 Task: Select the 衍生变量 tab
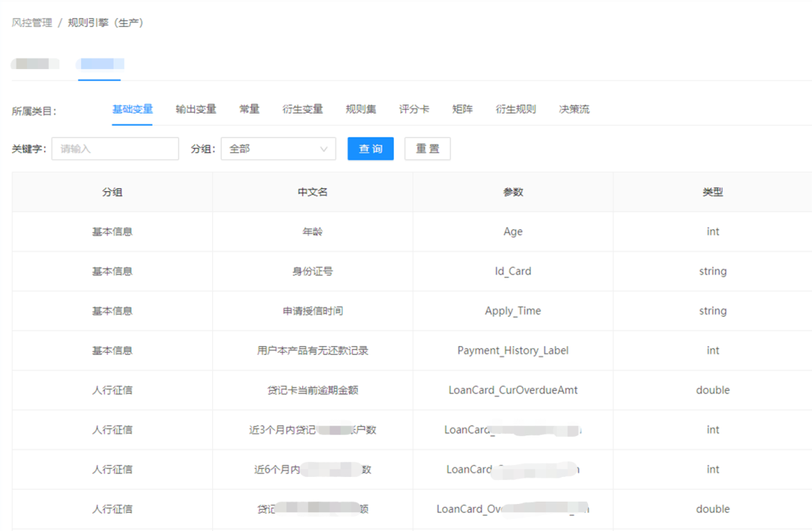[x=302, y=109]
